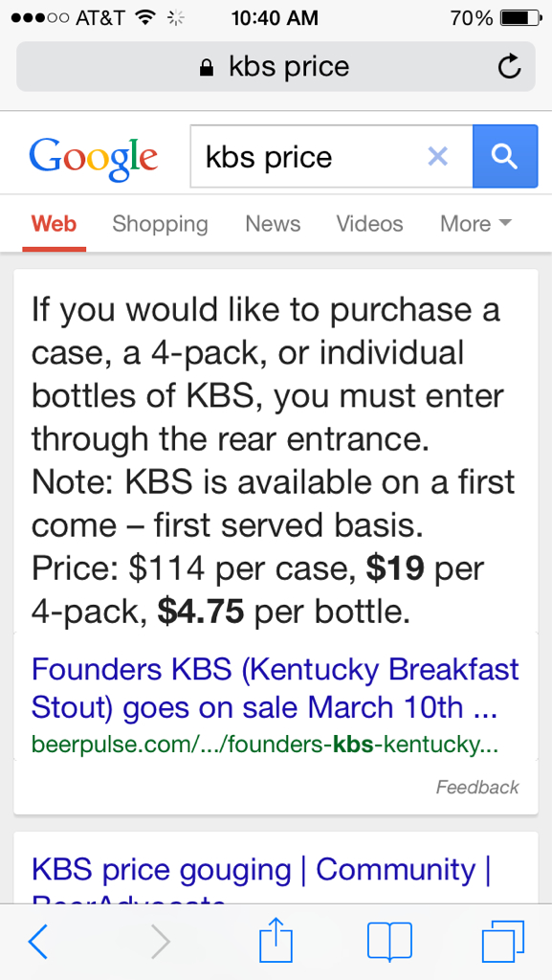Tap the Feedback link under the snippet
Viewport: 552px width, 980px height.
pos(477,787)
